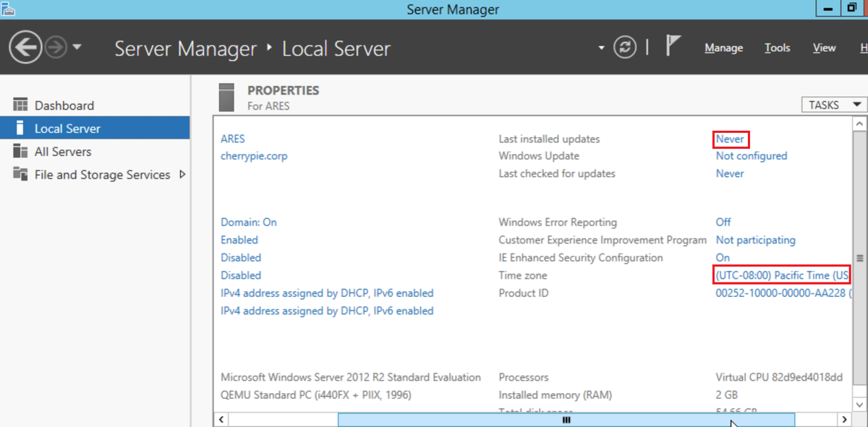Expand File and Storage Services arrow
The height and width of the screenshot is (427, 868).
pos(183,174)
